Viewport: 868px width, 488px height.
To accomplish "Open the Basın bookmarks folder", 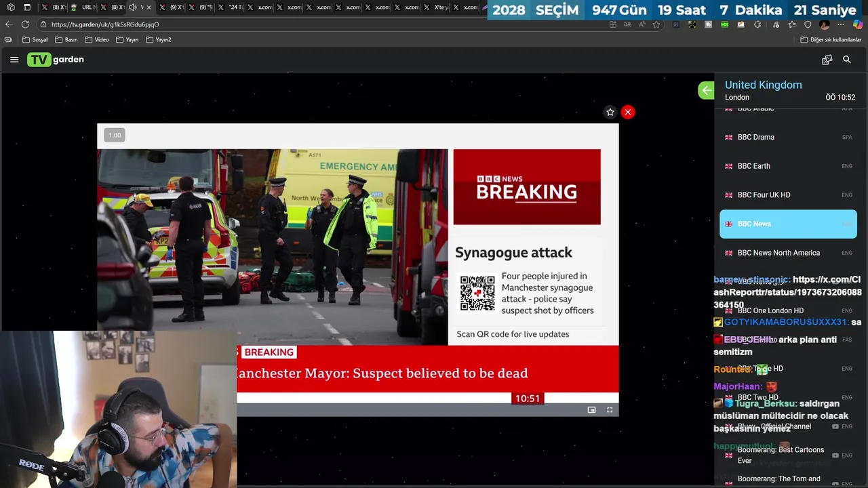I will tap(66, 40).
